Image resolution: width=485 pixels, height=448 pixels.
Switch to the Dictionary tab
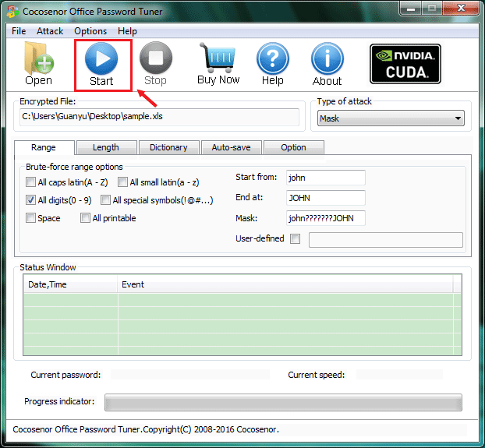(168, 147)
